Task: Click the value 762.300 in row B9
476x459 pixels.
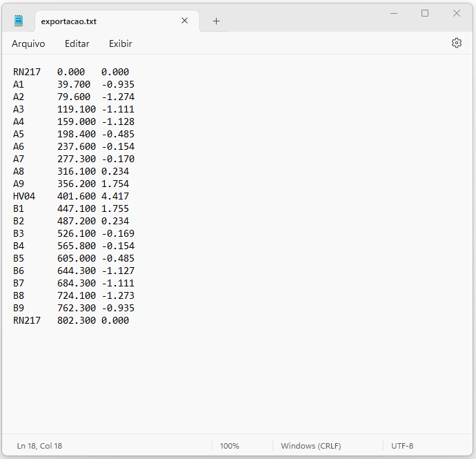Action: [77, 309]
